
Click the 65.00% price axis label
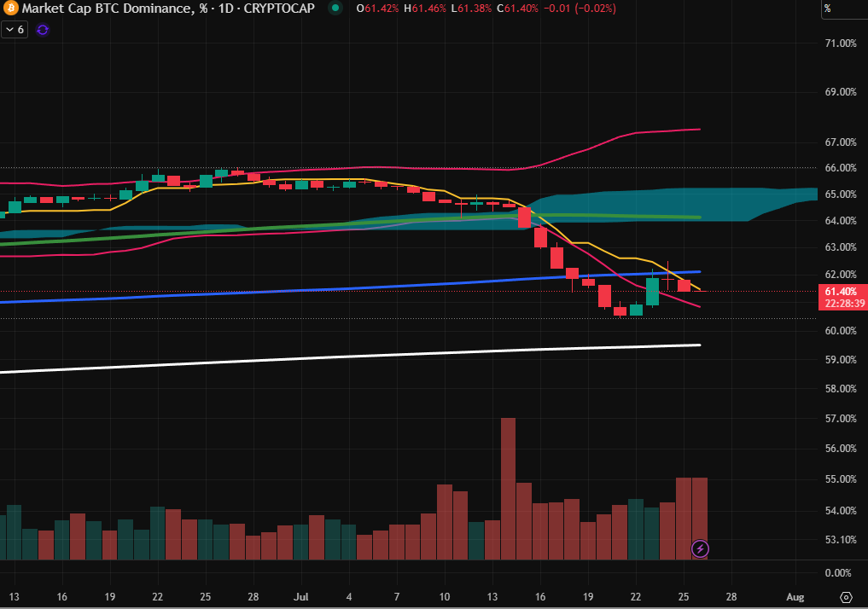pos(841,194)
